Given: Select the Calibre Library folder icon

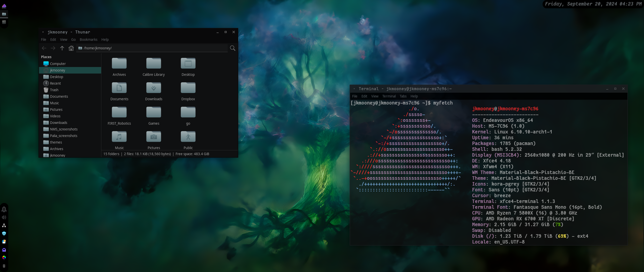Looking at the screenshot, I should click(x=154, y=63).
